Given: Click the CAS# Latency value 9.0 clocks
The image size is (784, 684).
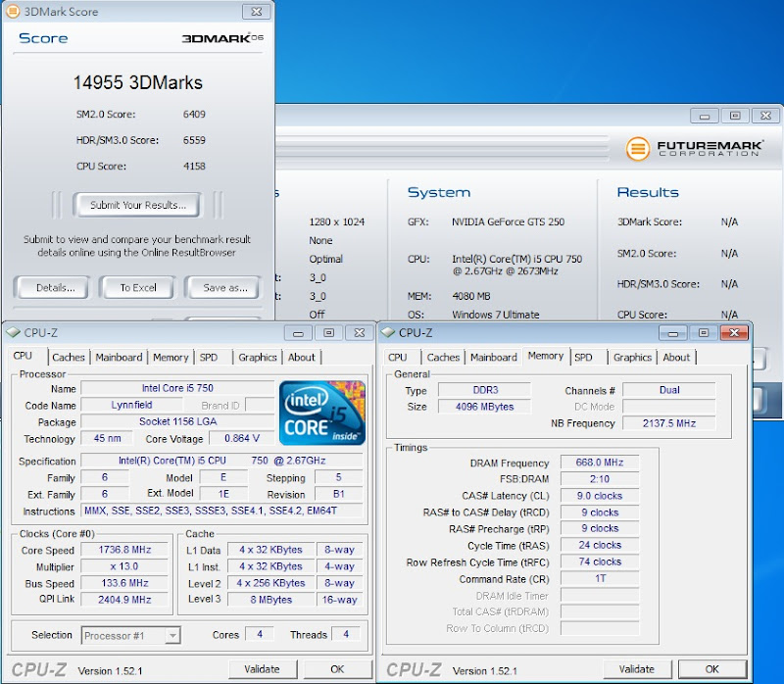Looking at the screenshot, I should [600, 496].
